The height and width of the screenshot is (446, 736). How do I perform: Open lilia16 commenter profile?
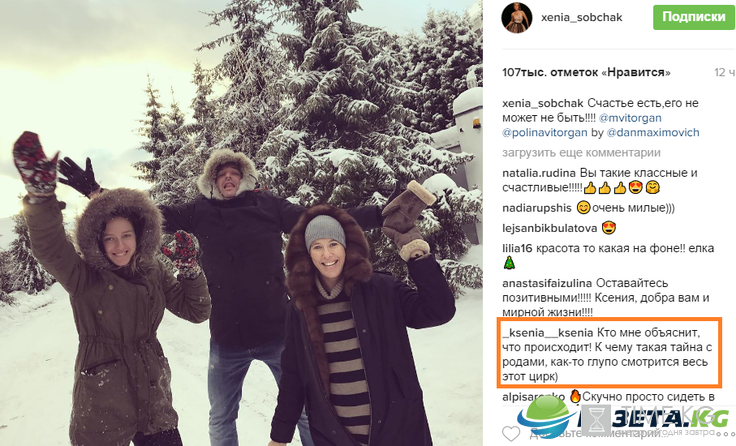point(517,248)
